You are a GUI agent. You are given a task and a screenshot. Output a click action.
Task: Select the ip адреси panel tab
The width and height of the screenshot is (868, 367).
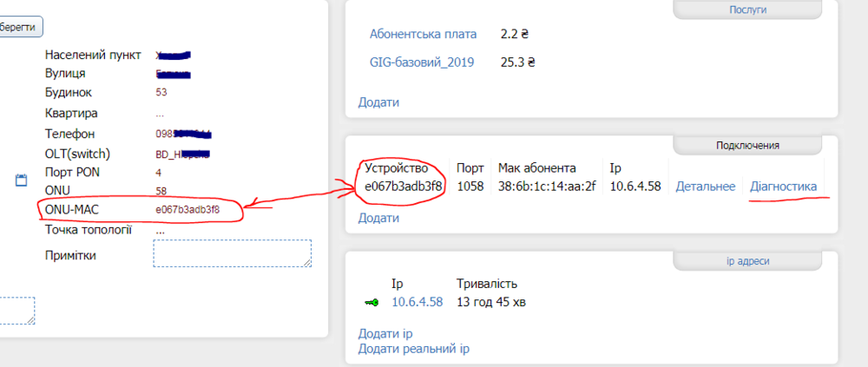point(747,260)
